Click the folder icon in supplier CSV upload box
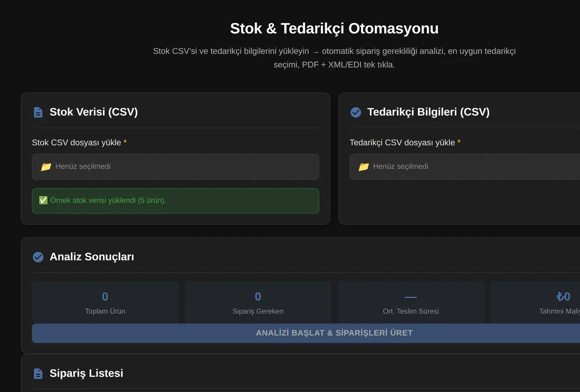Image resolution: width=580 pixels, height=392 pixels. click(x=363, y=167)
